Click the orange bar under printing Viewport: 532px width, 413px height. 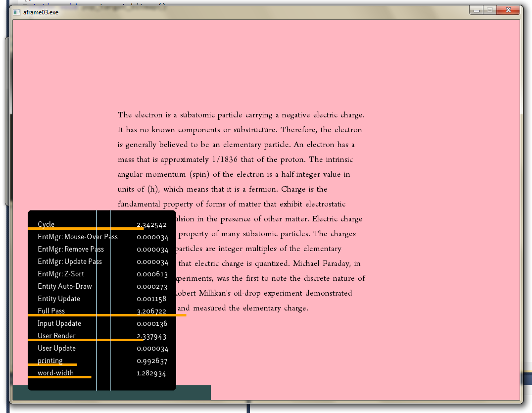(52, 364)
